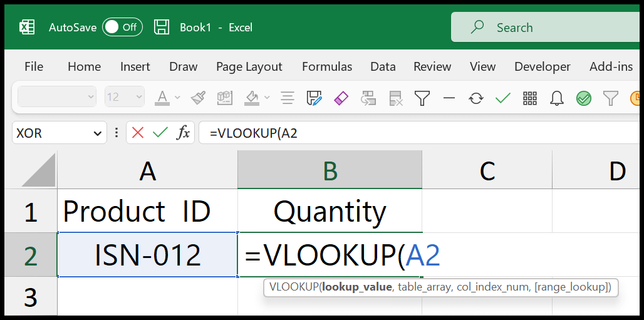Click the bell notification icon
Image resolution: width=644 pixels, height=320 pixels.
pos(556,98)
